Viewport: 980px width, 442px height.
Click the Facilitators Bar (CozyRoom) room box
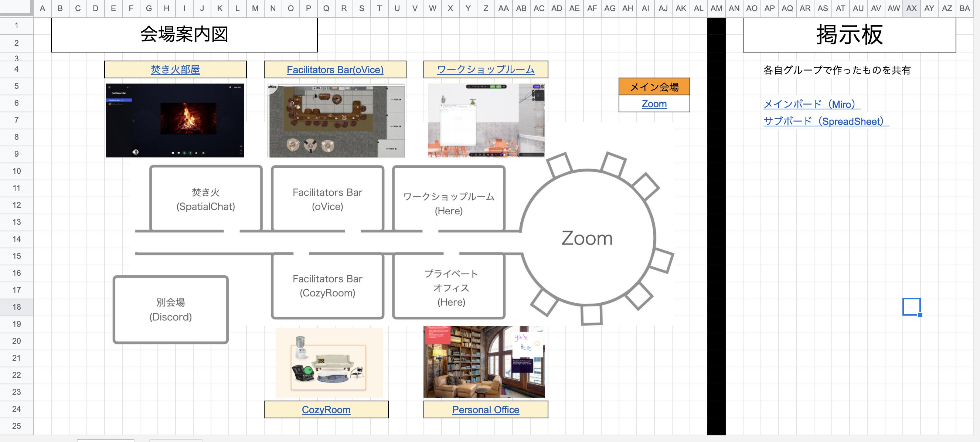tap(327, 286)
